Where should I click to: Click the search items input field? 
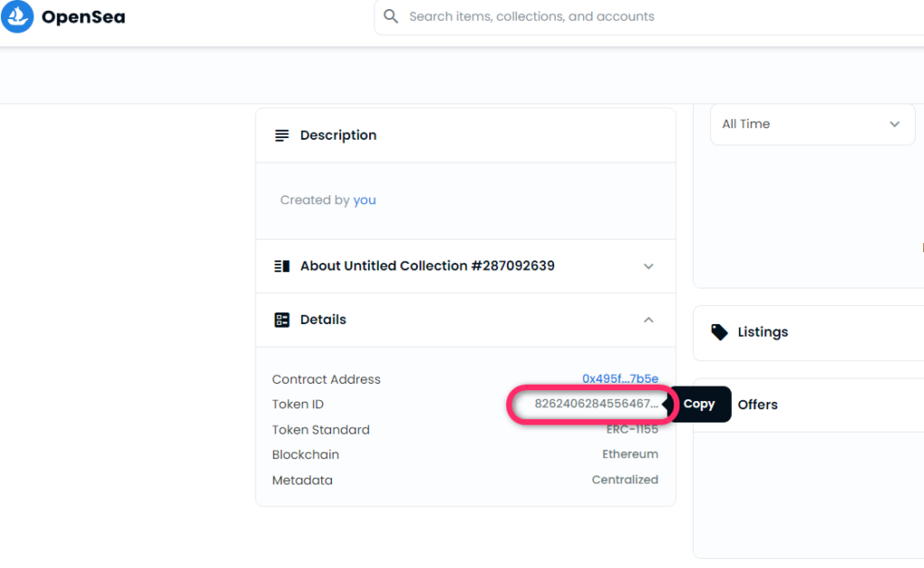pos(632,16)
